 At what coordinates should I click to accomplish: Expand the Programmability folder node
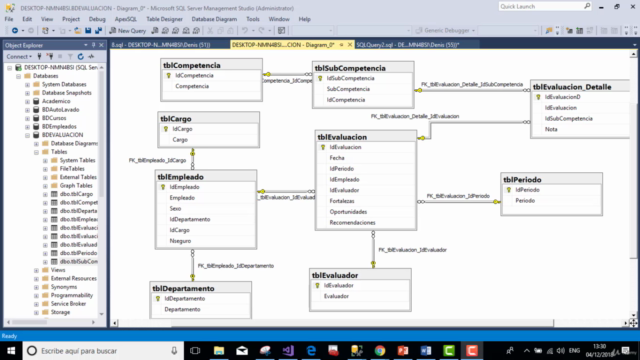(x=36, y=296)
